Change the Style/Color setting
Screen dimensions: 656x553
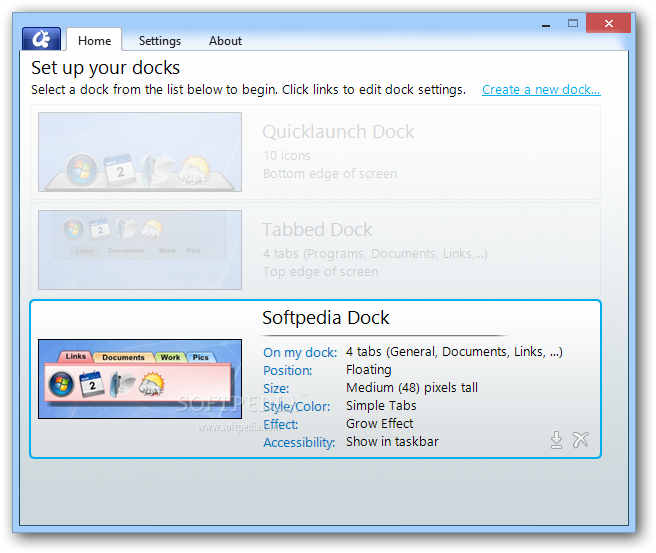(296, 406)
